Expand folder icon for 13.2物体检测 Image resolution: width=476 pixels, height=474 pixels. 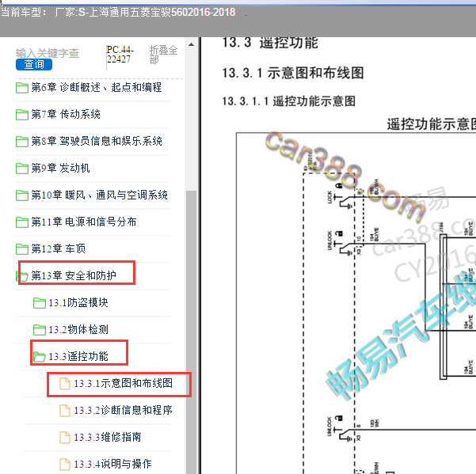click(40, 330)
